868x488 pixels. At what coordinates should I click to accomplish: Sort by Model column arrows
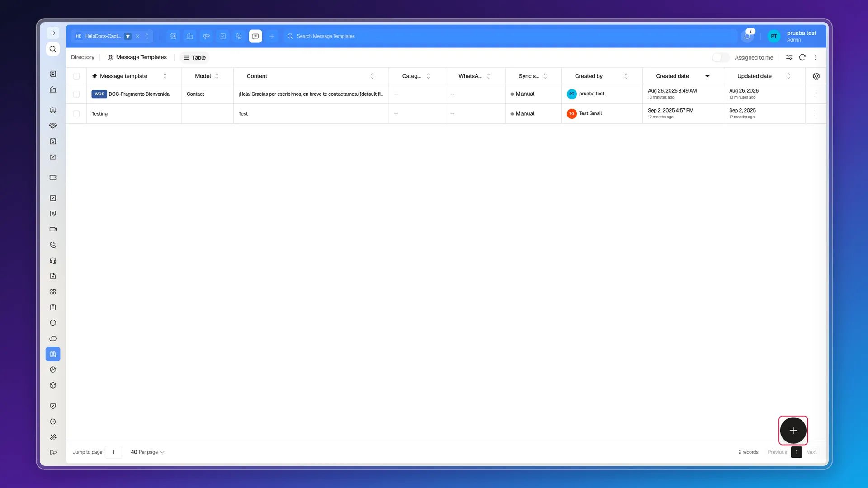click(217, 76)
